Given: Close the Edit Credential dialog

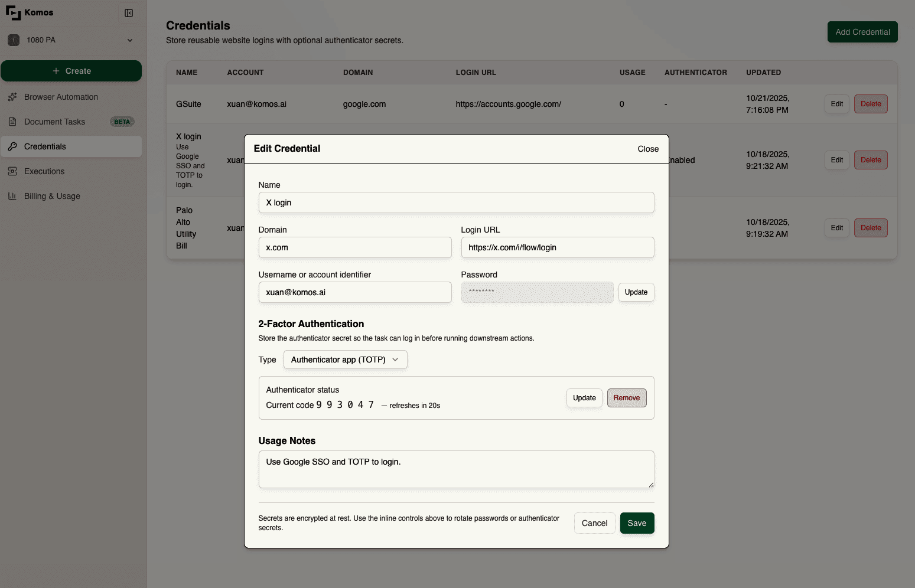Looking at the screenshot, I should [x=647, y=149].
